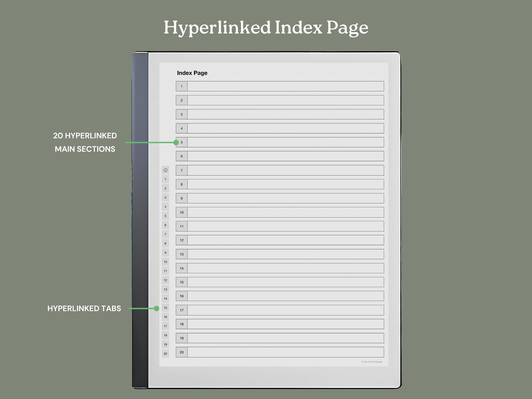Viewport: 532px width, 399px height.
Task: Click the home icon tab
Action: click(x=165, y=170)
